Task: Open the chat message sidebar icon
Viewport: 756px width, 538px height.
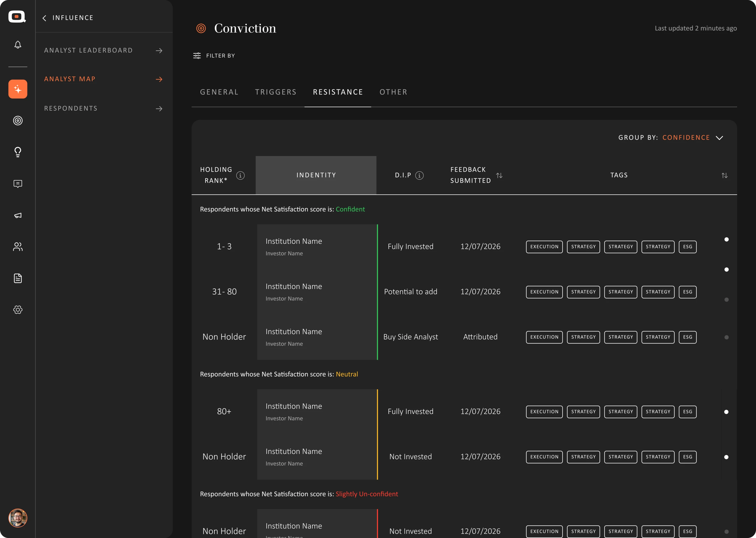Action: (18, 184)
